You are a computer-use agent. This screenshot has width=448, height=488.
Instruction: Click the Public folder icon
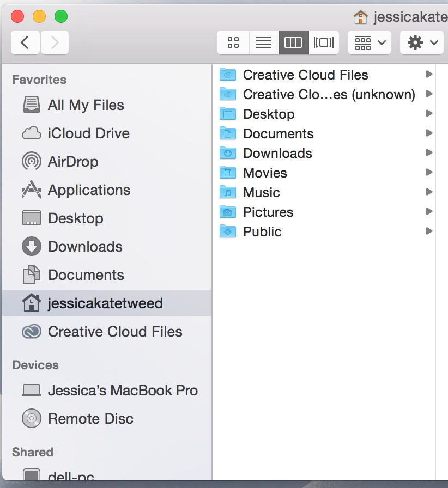tap(228, 231)
